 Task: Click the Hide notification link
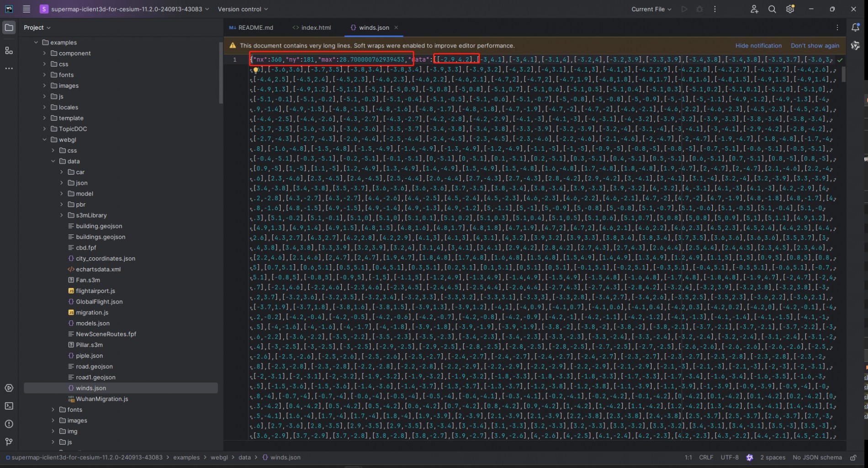tap(758, 46)
